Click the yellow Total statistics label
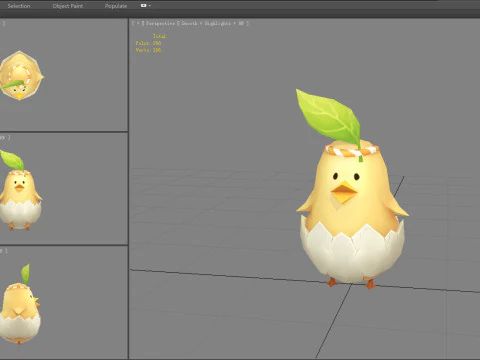This screenshot has width=480, height=360. (x=159, y=36)
